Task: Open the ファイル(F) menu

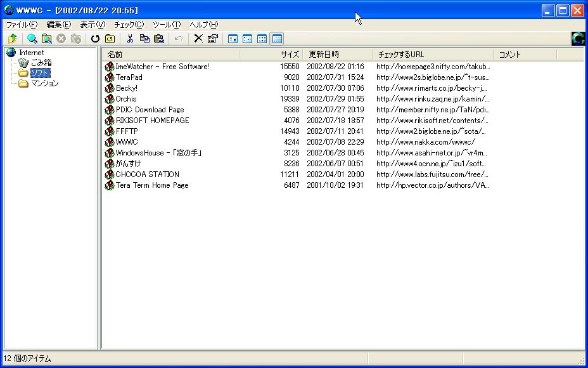Action: click(x=22, y=25)
